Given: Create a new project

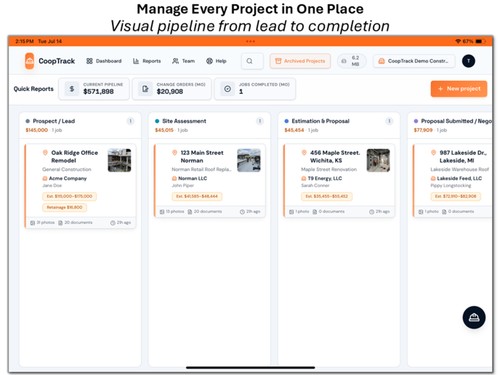Looking at the screenshot, I should tap(459, 89).
